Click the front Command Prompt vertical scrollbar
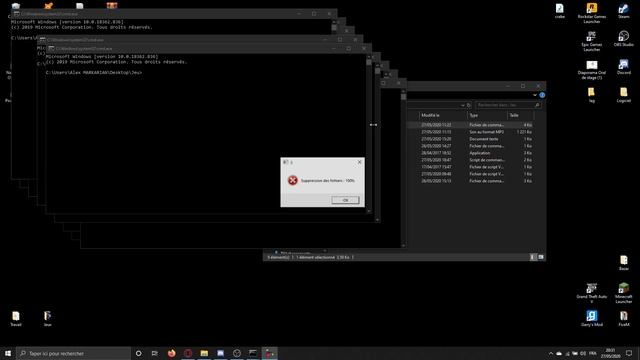Image resolution: width=640 pixels, height=360 pixels. (369, 133)
